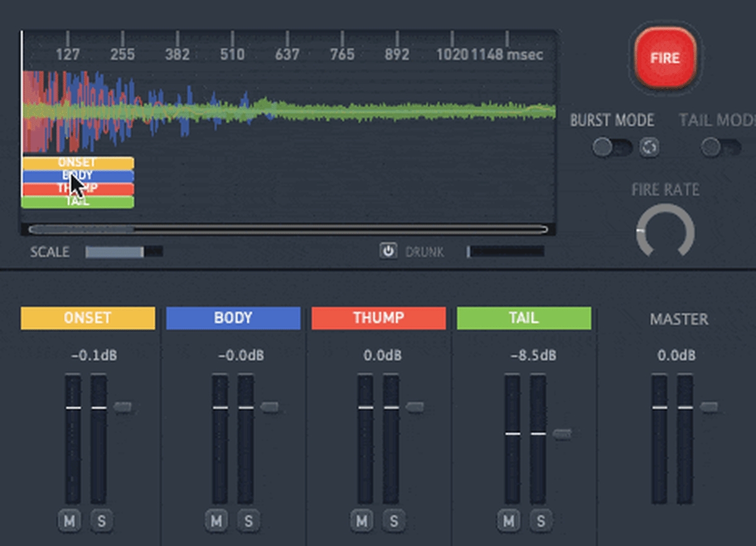Solo the Tail channel
The height and width of the screenshot is (546, 756).
click(x=541, y=521)
